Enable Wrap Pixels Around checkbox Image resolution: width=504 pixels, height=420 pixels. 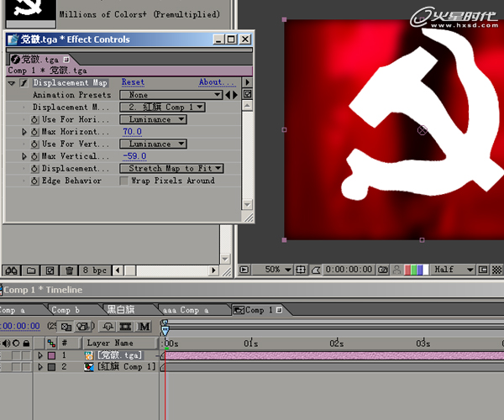point(123,181)
